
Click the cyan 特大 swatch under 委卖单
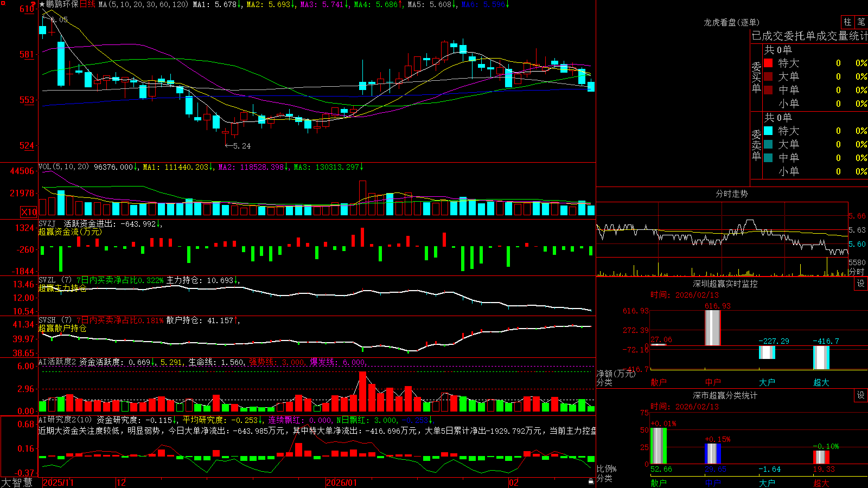click(x=768, y=131)
